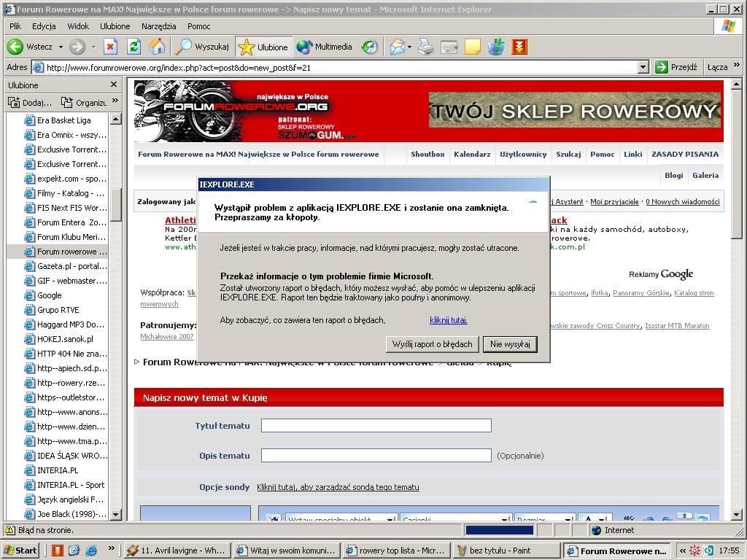
Task: Click the Wstecz back arrow icon
Action: pos(15,47)
